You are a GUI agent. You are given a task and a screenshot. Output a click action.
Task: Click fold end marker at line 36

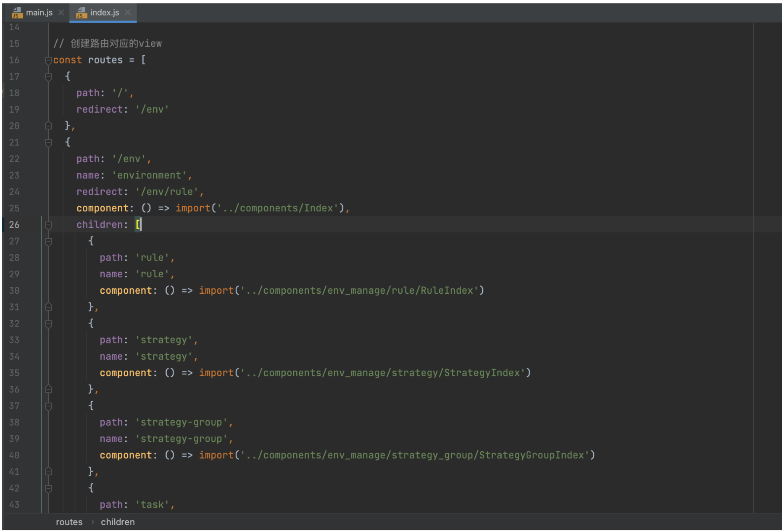pos(48,389)
